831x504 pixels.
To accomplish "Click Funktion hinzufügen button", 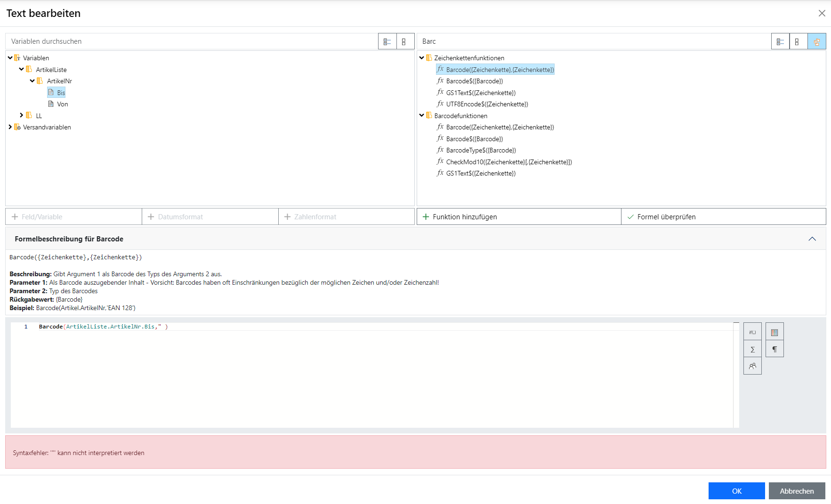I will 518,216.
